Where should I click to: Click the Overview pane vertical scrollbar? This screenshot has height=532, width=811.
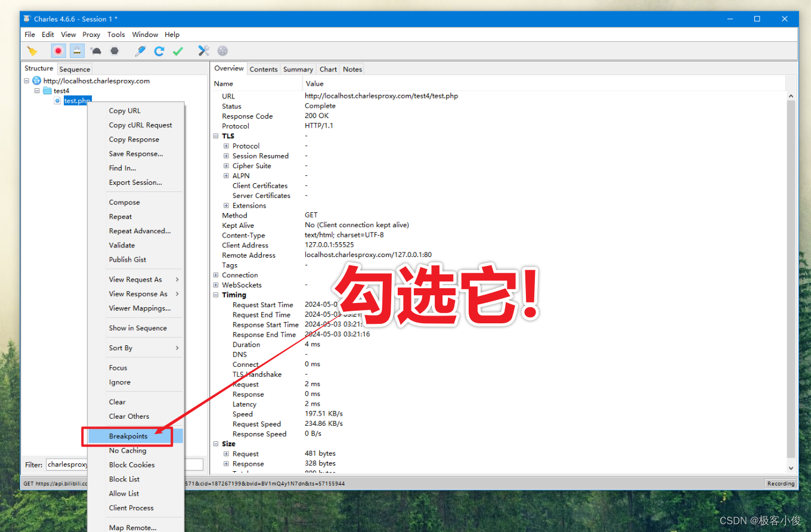[x=791, y=282]
